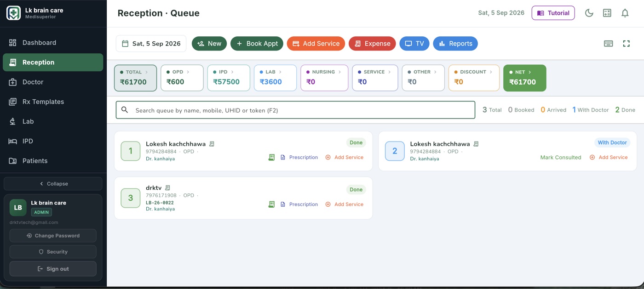Add Service for drktv
Screen dimensions: 644x289
coord(344,204)
